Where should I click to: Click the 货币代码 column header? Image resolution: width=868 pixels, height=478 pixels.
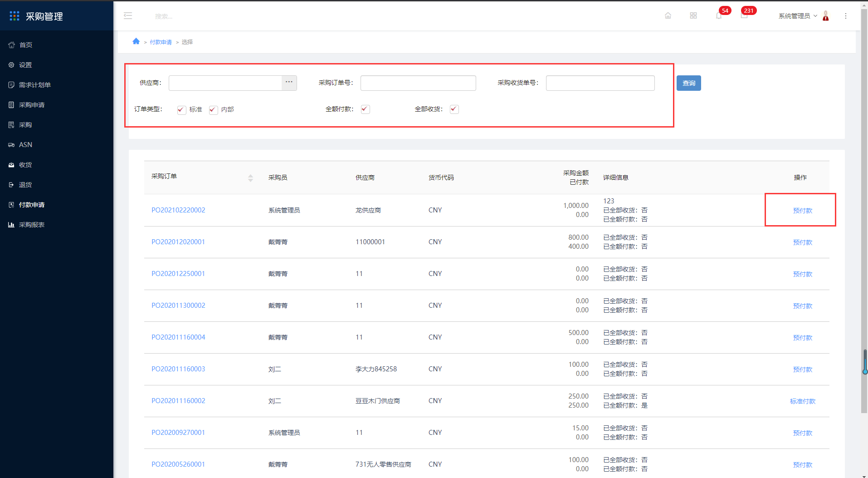click(441, 177)
